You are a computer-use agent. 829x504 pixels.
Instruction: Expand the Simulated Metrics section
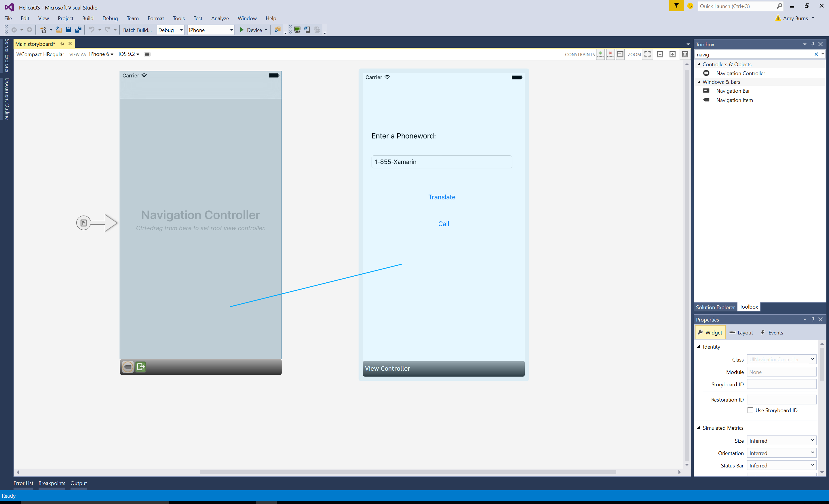coord(700,428)
